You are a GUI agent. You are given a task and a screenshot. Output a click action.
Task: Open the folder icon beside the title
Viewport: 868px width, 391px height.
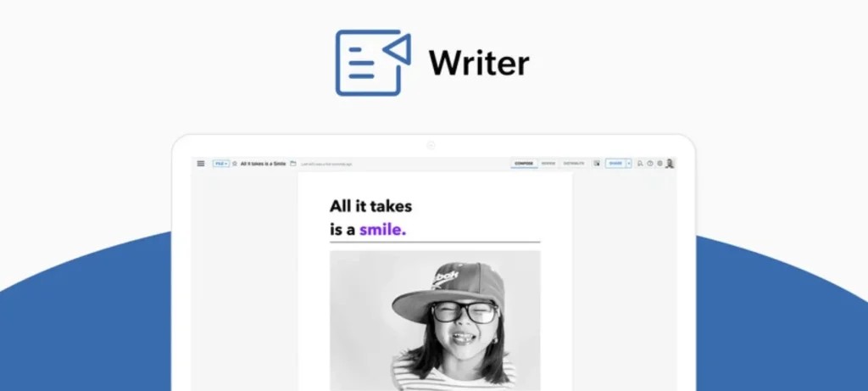293,164
